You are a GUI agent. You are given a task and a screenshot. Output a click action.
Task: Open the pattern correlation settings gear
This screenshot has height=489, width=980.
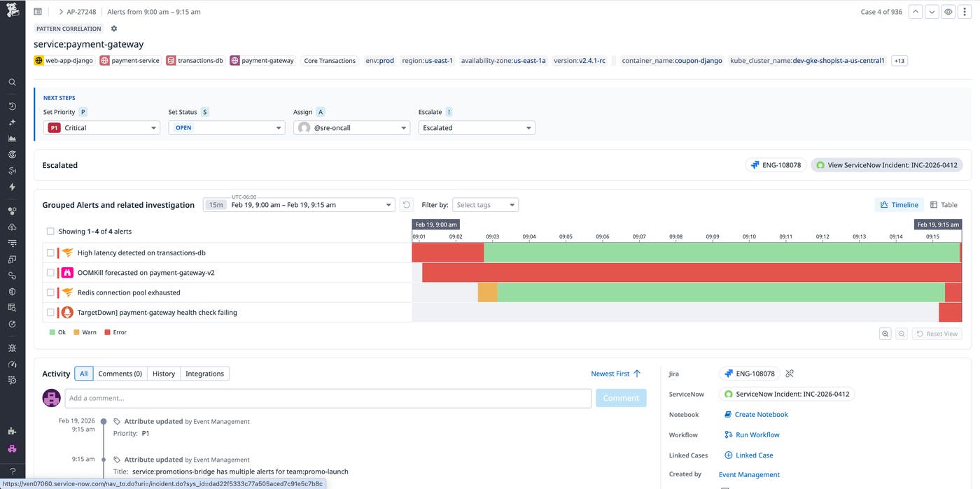tap(113, 28)
